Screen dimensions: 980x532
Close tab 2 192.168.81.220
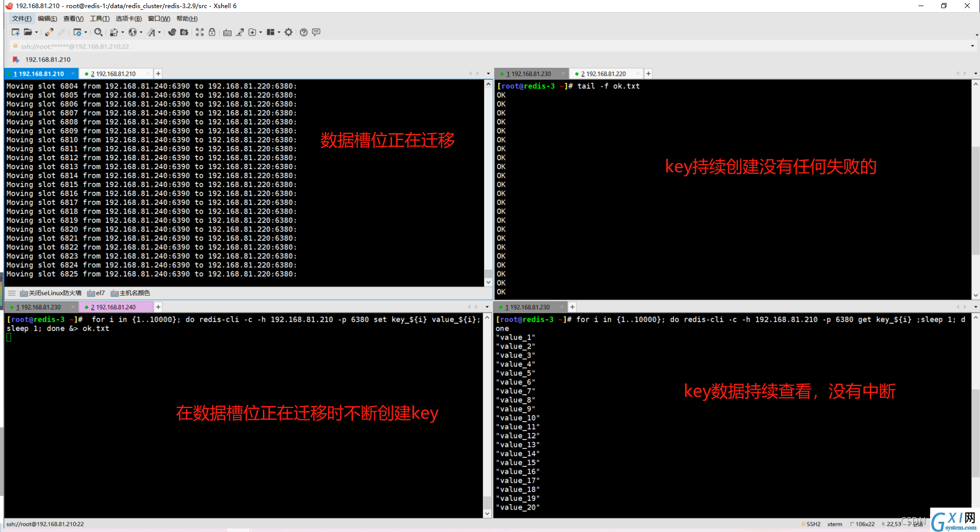638,74
